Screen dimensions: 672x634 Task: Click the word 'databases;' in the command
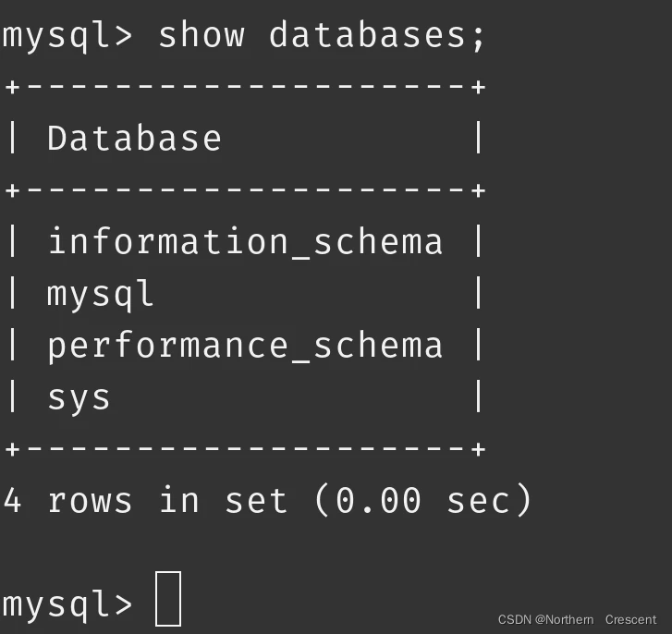(377, 35)
